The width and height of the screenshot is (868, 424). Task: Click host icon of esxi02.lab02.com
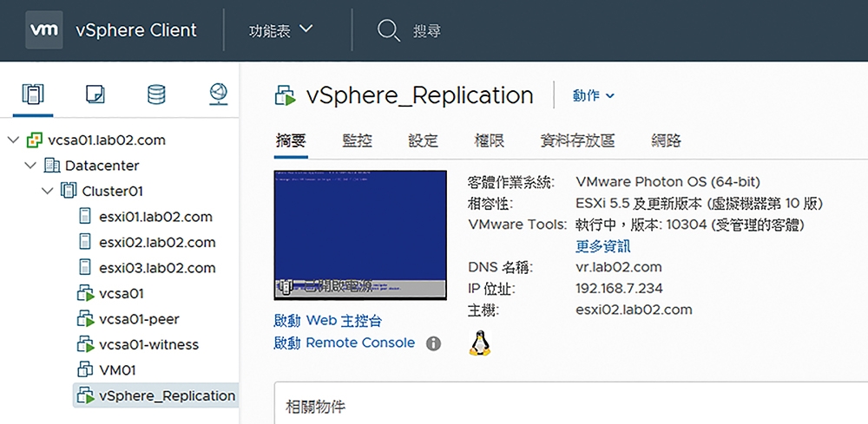click(85, 242)
